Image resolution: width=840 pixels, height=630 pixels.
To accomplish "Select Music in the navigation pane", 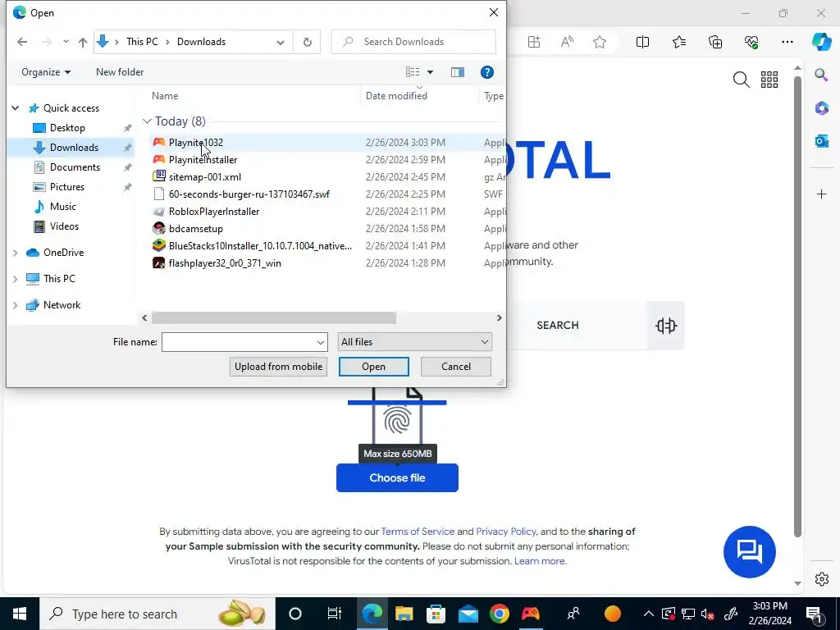I will coord(62,207).
